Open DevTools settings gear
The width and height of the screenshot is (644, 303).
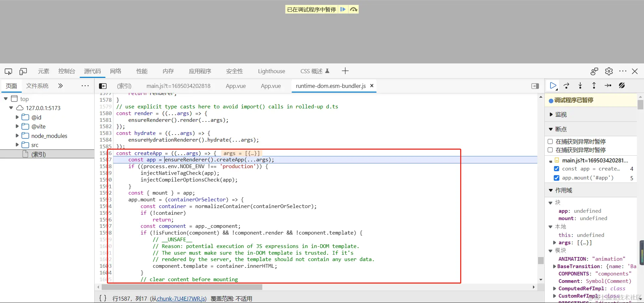609,71
